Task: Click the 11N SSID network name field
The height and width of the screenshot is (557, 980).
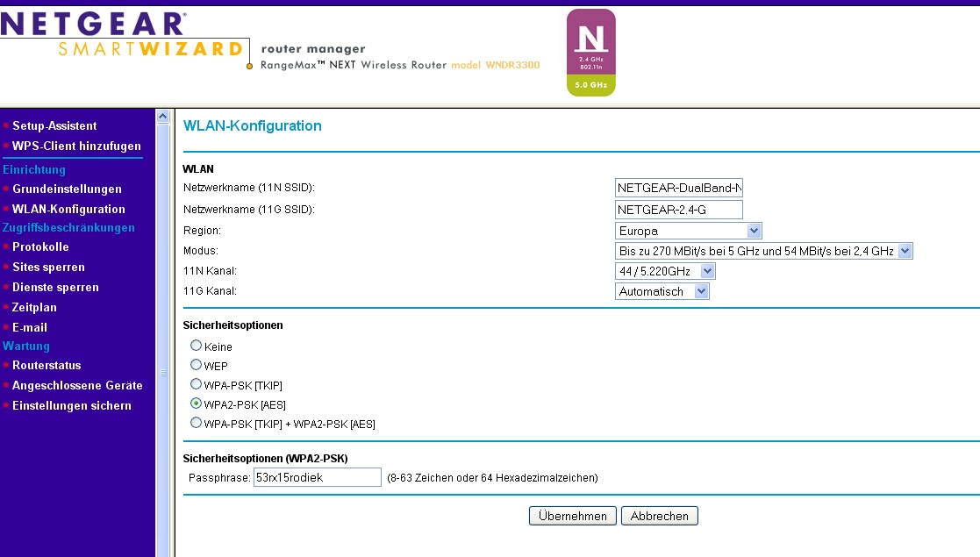Action: [x=679, y=188]
